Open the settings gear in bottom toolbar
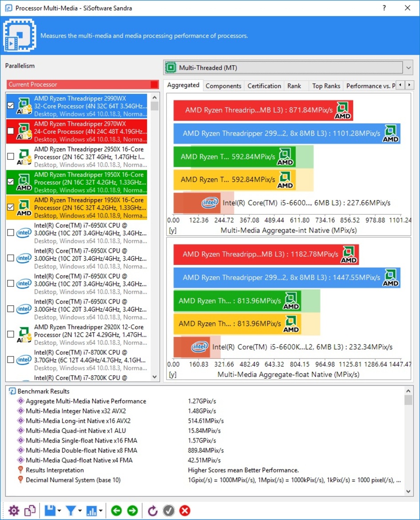 (x=14, y=510)
